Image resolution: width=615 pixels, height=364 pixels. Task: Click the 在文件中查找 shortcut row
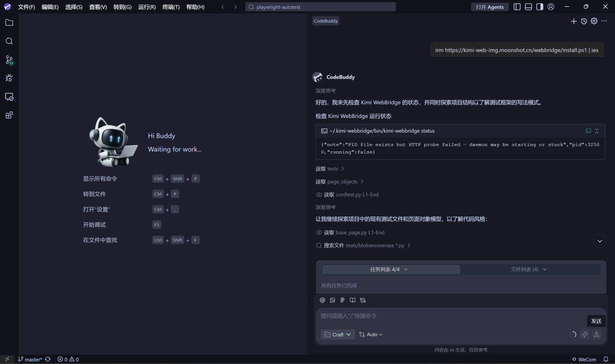(141, 240)
